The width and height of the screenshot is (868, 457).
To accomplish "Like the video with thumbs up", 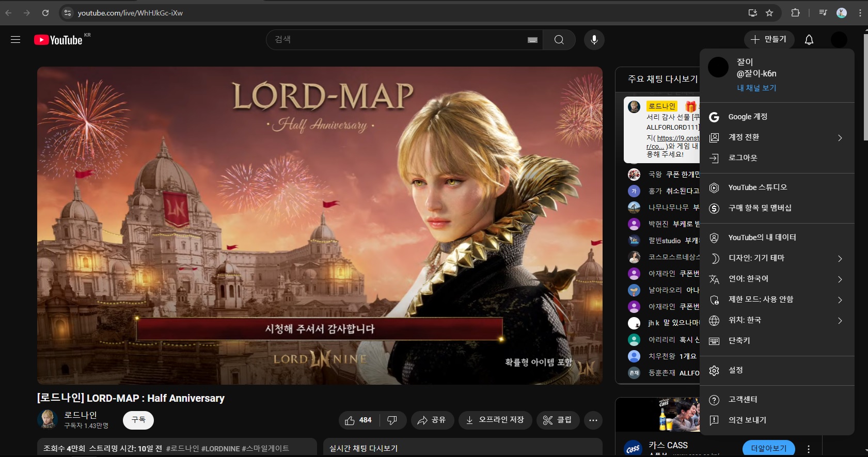I will click(x=358, y=420).
